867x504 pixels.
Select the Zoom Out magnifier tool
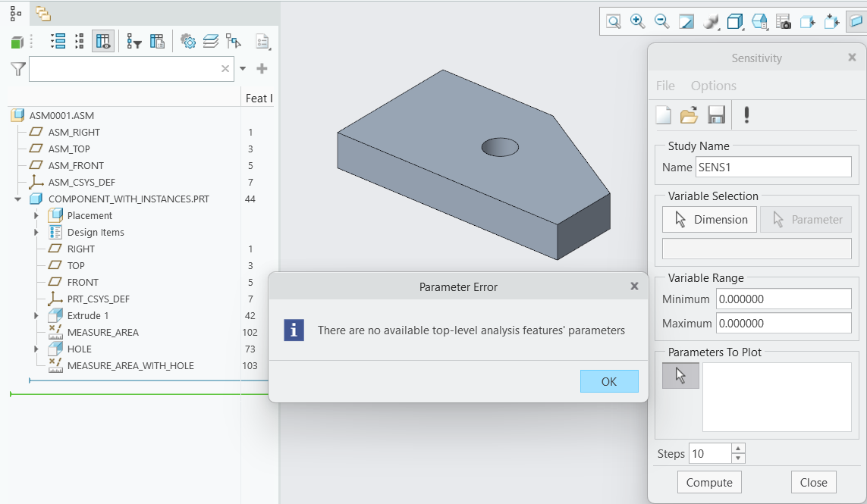point(661,21)
